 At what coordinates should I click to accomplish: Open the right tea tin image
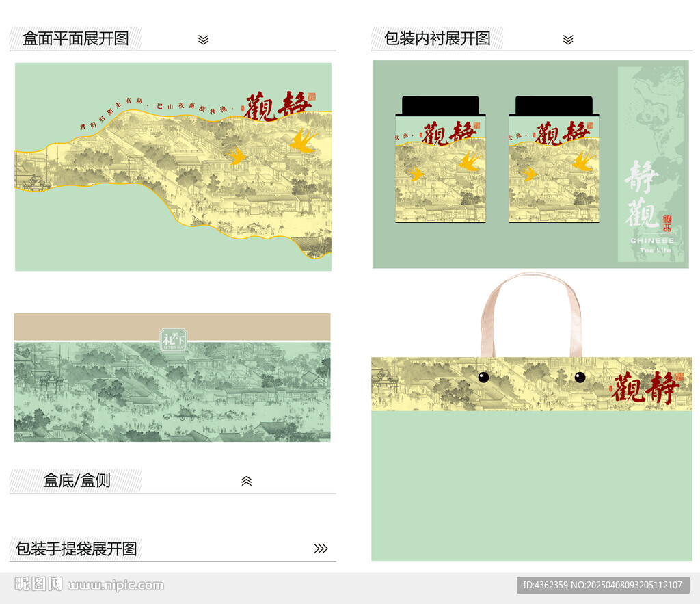pos(554,159)
